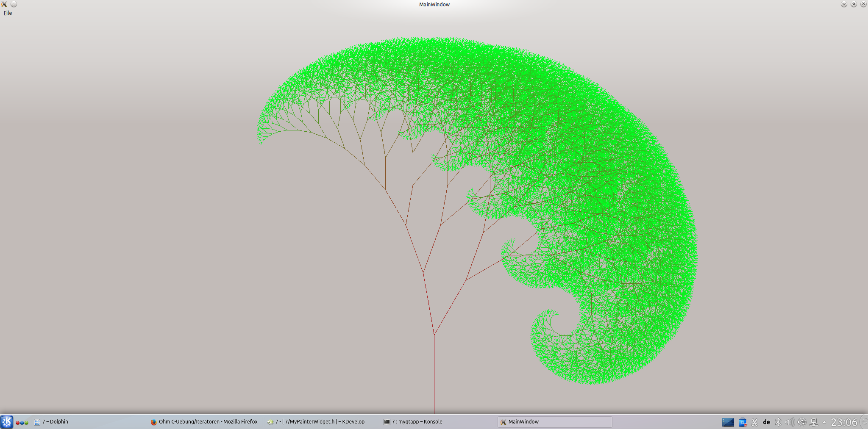Open the software updates tray icon
This screenshot has width=868, height=429.
(x=743, y=422)
